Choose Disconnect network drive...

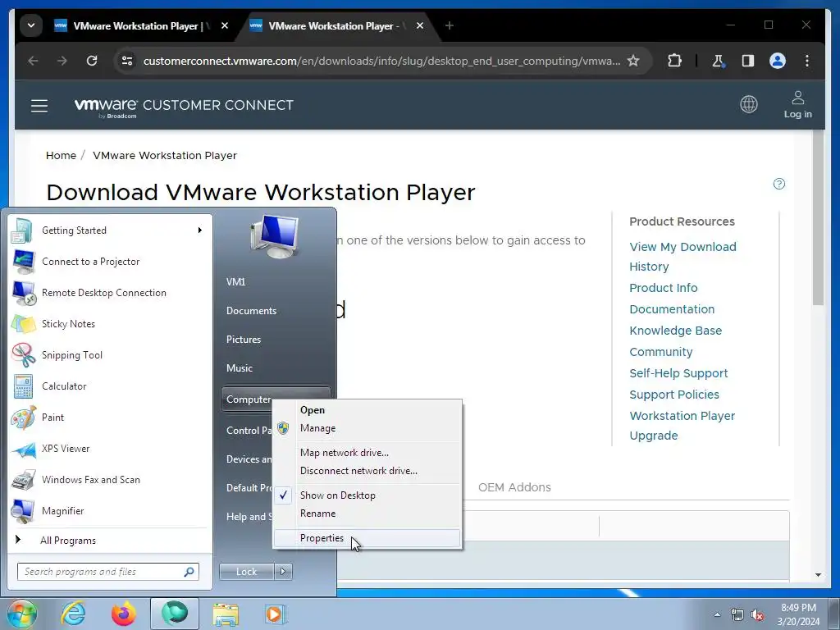pyautogui.click(x=367, y=471)
